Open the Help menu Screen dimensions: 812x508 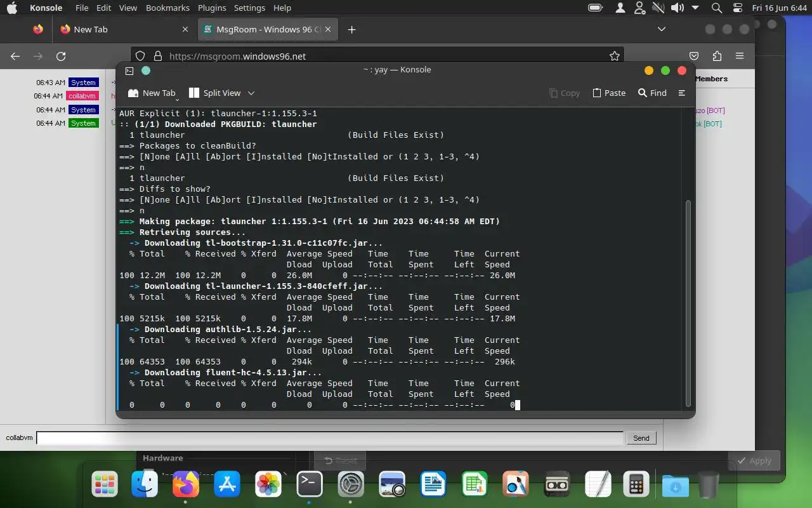pos(282,8)
